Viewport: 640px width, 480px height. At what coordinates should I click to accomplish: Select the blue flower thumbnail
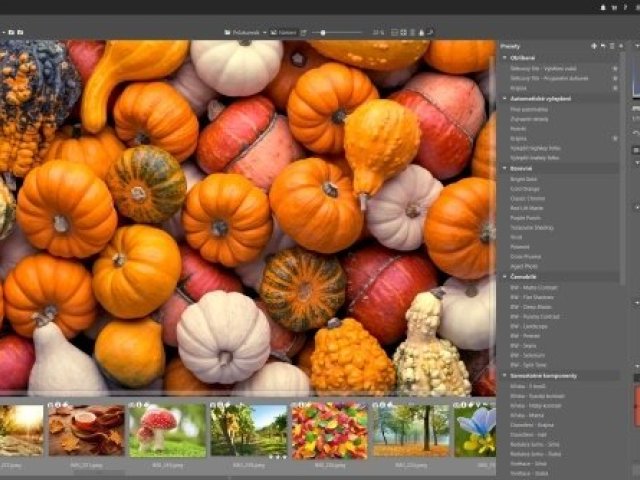[x=475, y=430]
